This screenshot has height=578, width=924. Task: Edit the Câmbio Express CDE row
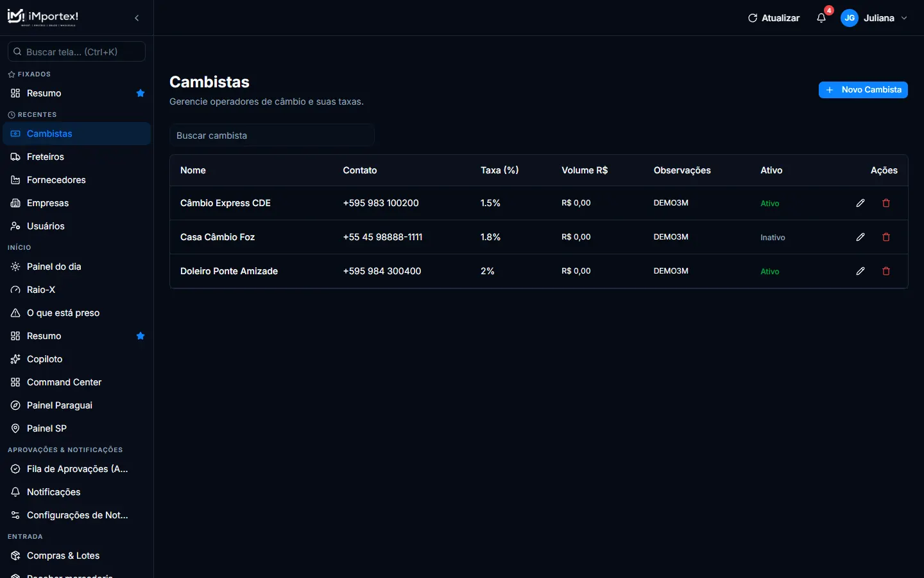pos(860,203)
